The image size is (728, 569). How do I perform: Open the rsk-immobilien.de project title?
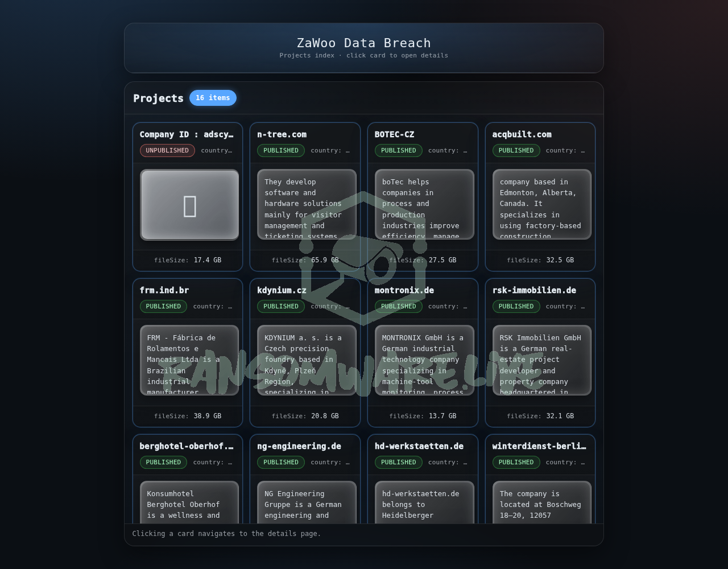point(534,290)
